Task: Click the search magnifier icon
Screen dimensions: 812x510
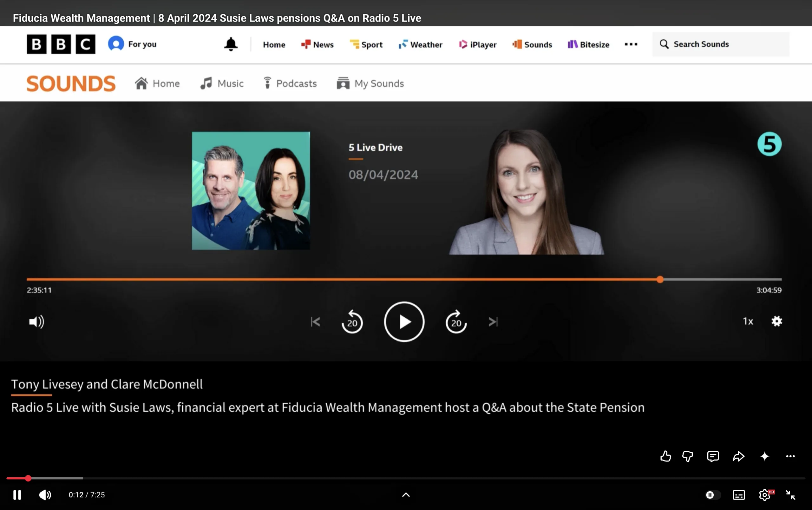Action: tap(664, 44)
